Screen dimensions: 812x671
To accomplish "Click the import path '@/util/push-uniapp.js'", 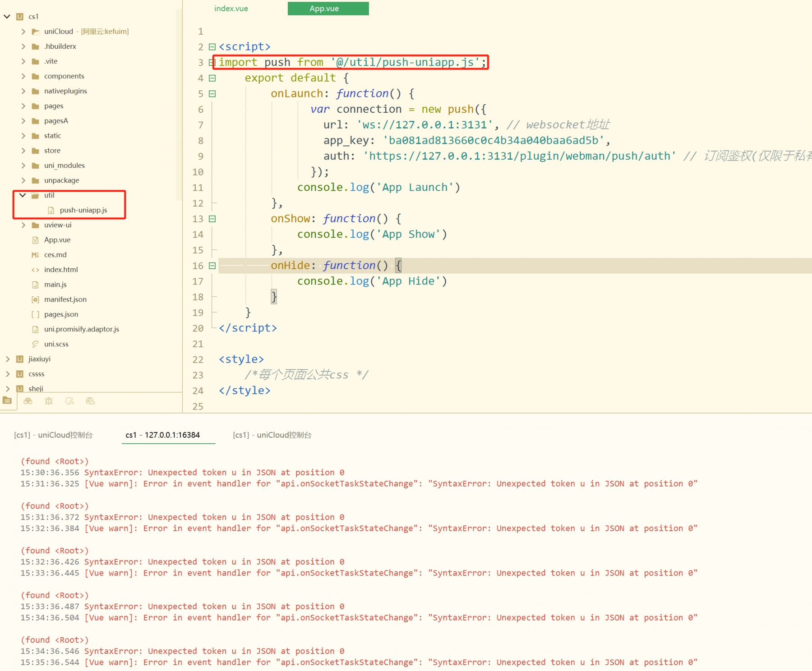I will 406,62.
